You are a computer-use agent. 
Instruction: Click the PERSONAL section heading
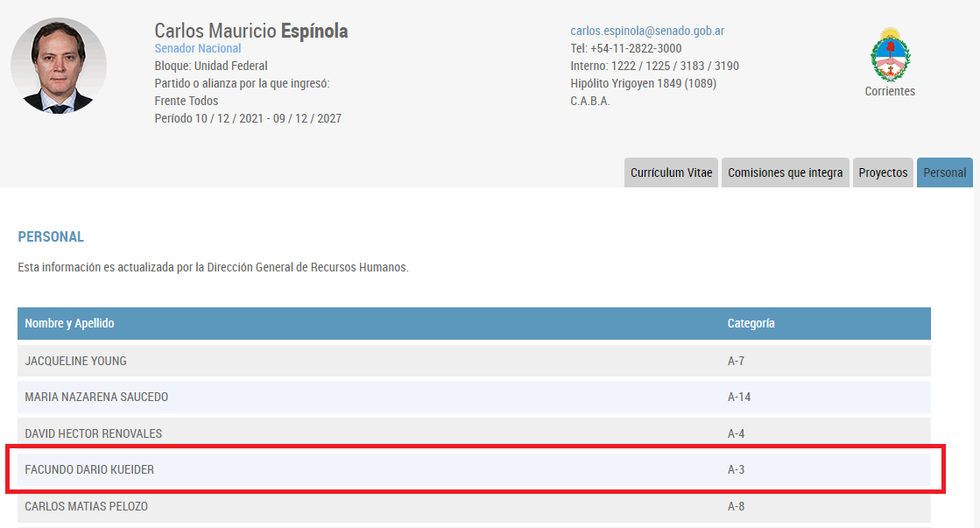coord(51,237)
